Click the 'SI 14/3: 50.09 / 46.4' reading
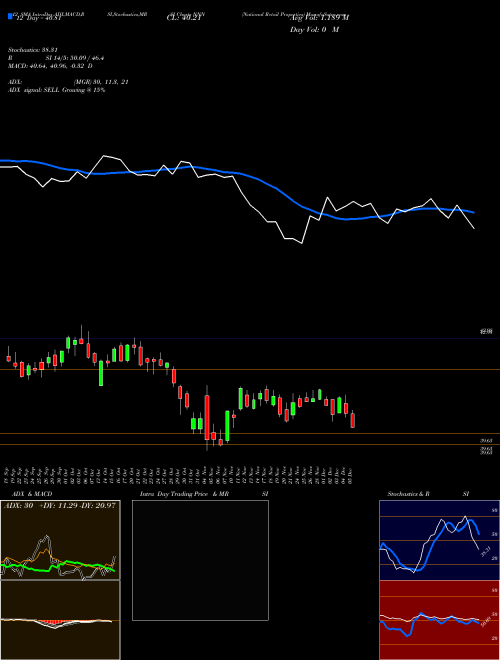500x660 pixels. (75, 58)
